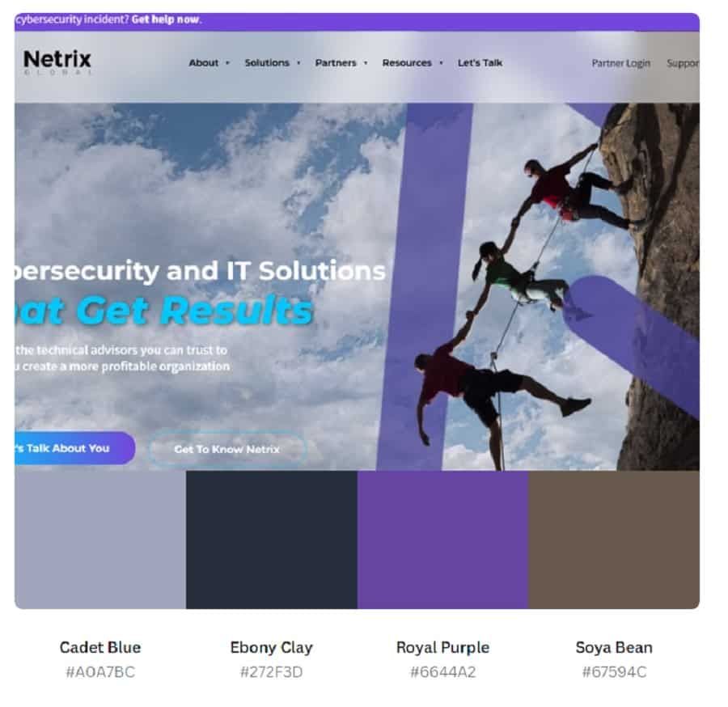Expand the About dropdown arrow
Screen dimensions: 728x707
(x=227, y=63)
